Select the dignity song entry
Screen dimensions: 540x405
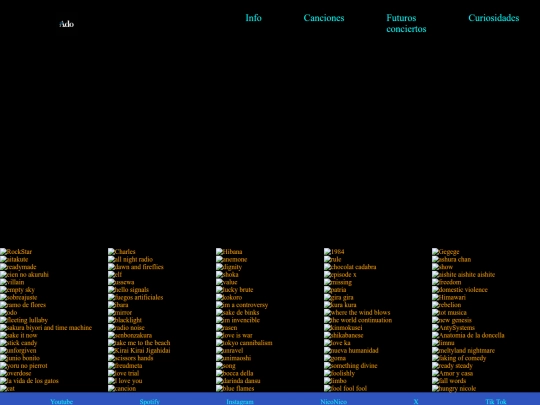pos(229,267)
